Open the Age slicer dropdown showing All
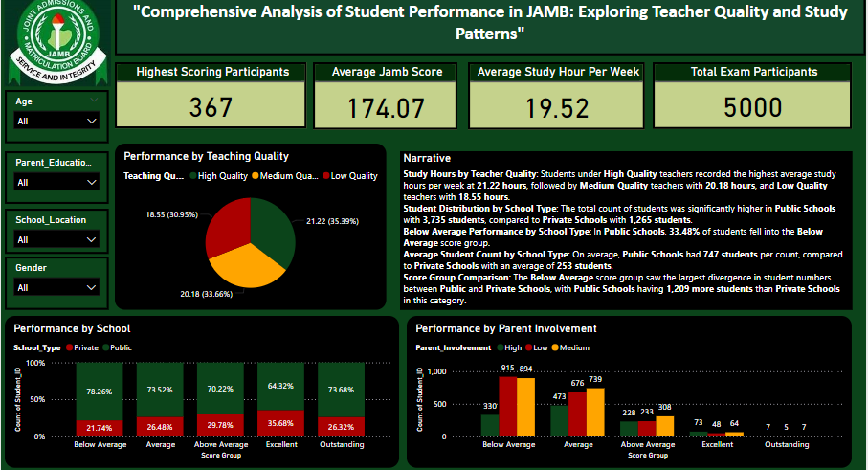Screen dimensions: 868x470 pyautogui.click(x=56, y=121)
